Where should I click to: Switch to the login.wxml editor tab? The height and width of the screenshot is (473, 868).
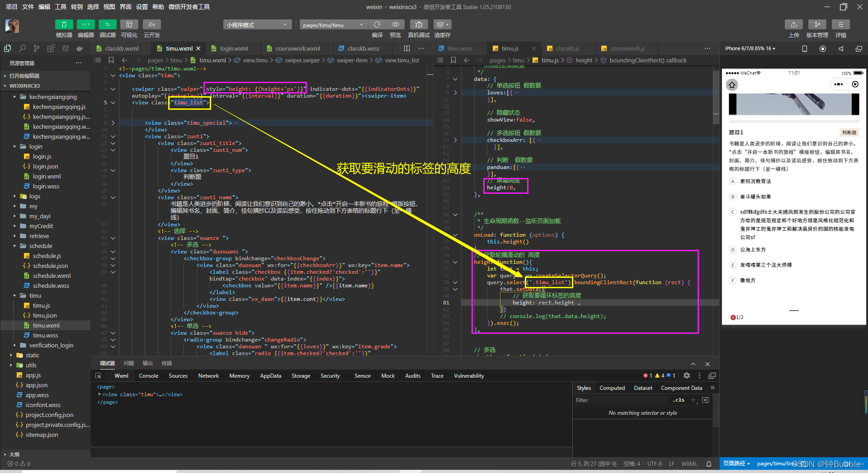click(234, 48)
